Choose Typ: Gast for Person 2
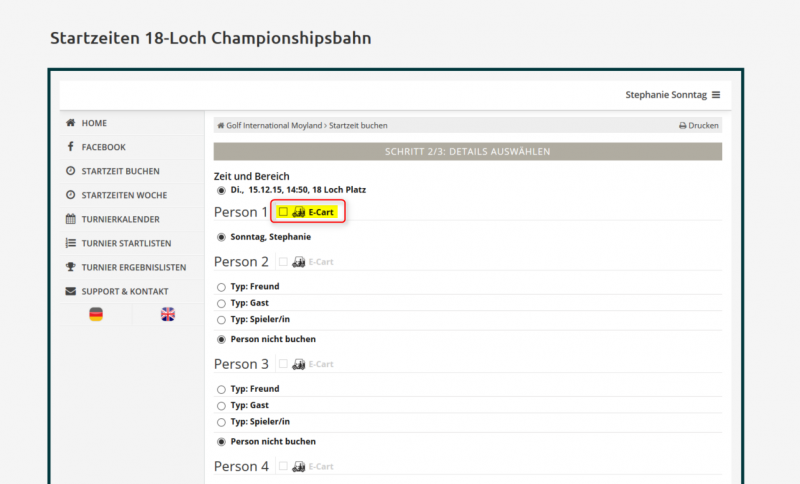Image resolution: width=800 pixels, height=484 pixels. coord(221,303)
